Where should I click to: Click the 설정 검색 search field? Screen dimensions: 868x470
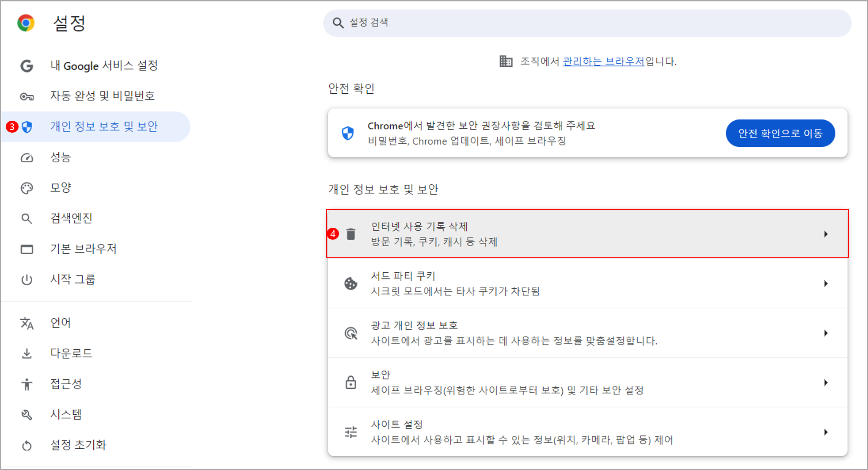coord(587,23)
